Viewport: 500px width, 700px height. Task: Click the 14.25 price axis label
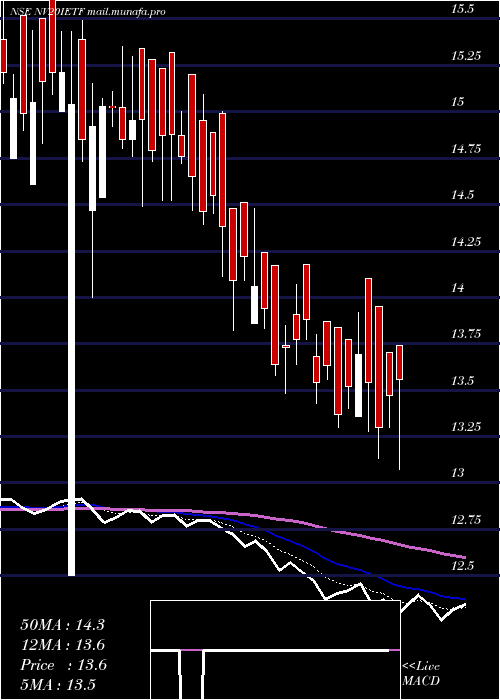click(x=467, y=242)
